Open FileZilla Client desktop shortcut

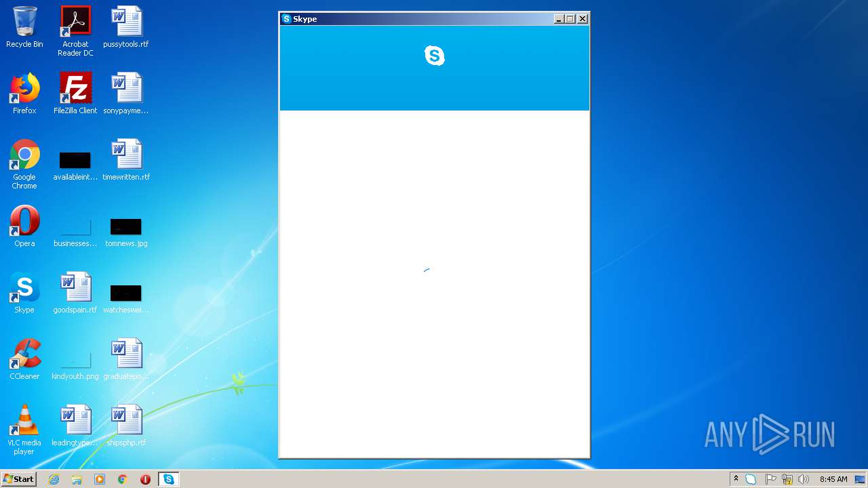click(x=75, y=94)
